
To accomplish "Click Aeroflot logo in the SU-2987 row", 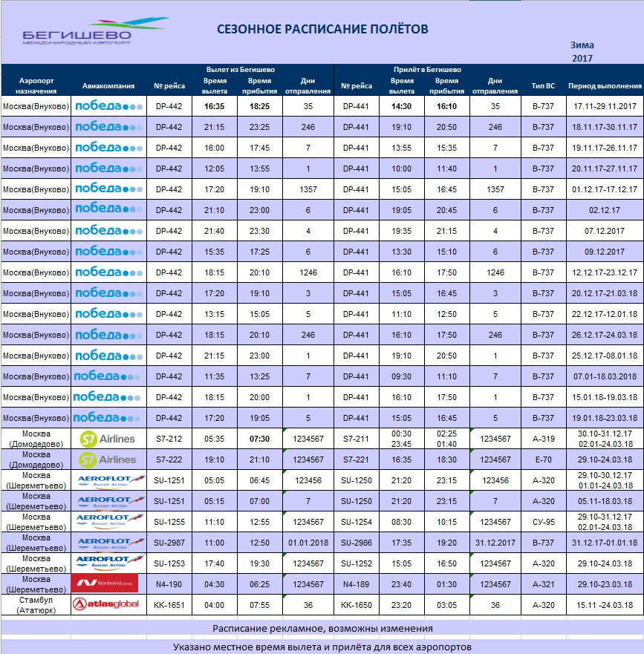I will (111, 543).
